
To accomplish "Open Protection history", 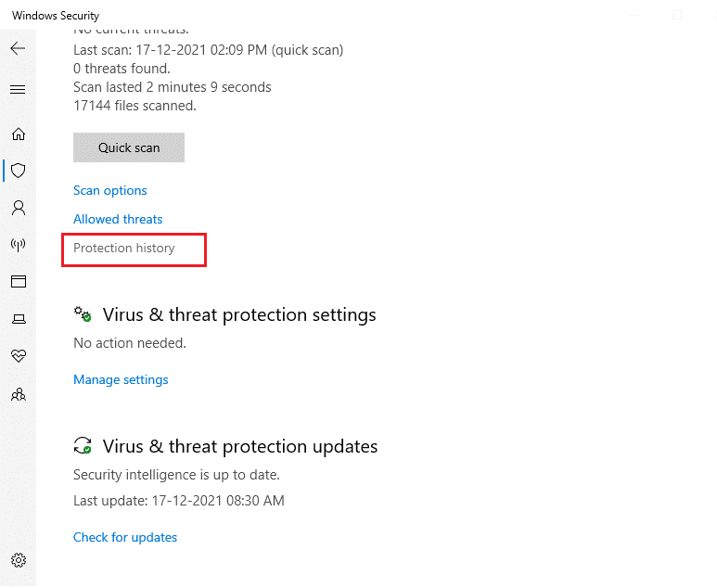I will (124, 249).
